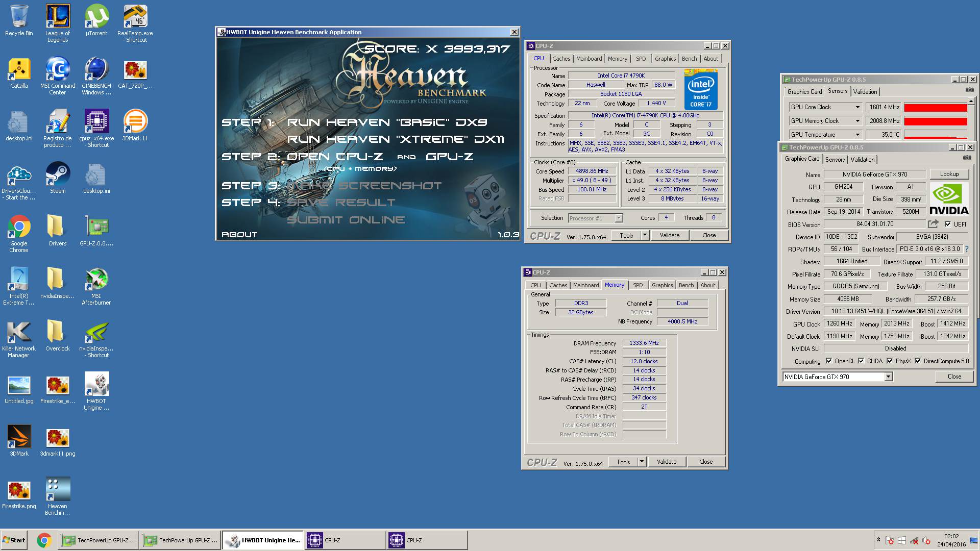Launch Google Chrome from desktop
The width and height of the screenshot is (980, 551).
(x=19, y=234)
